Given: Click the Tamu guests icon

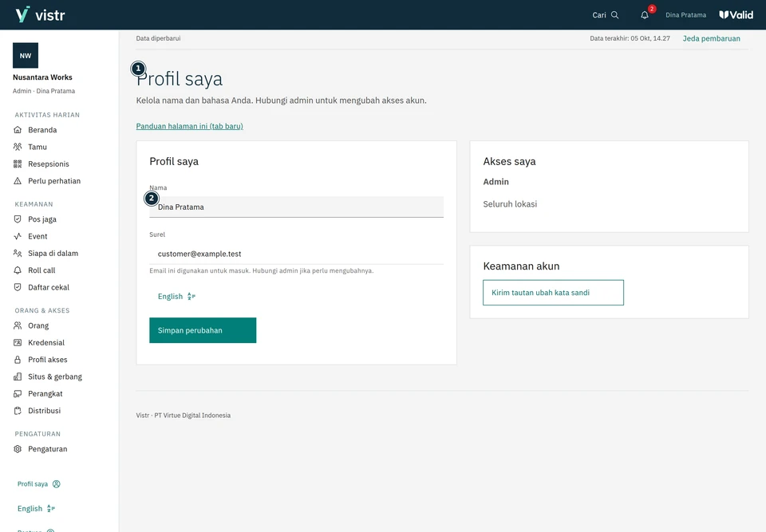Looking at the screenshot, I should coord(18,147).
